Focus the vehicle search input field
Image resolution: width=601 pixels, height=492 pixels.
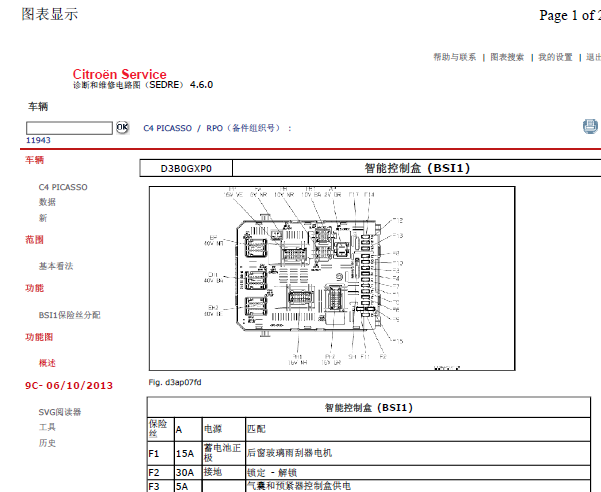point(69,128)
